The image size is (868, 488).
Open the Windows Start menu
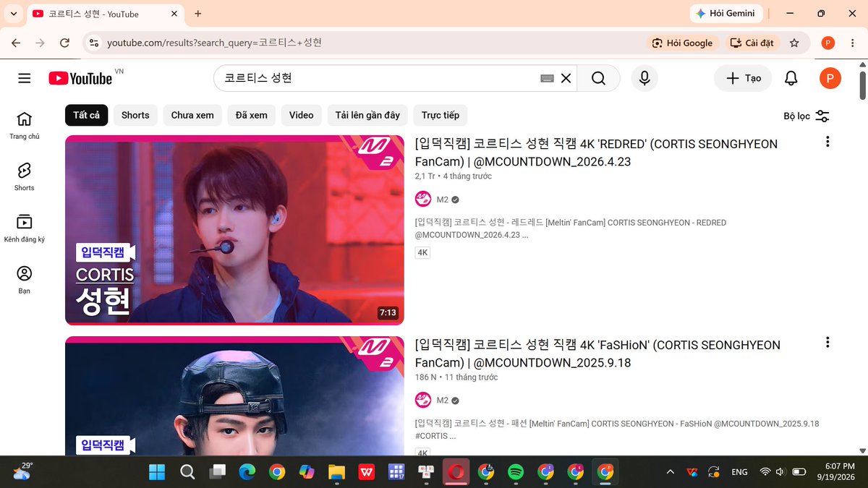point(157,472)
